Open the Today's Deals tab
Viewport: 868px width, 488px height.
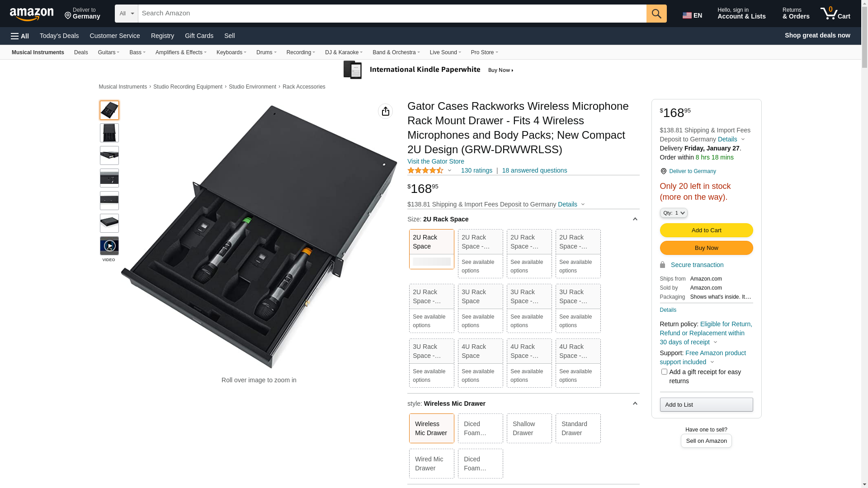59,36
